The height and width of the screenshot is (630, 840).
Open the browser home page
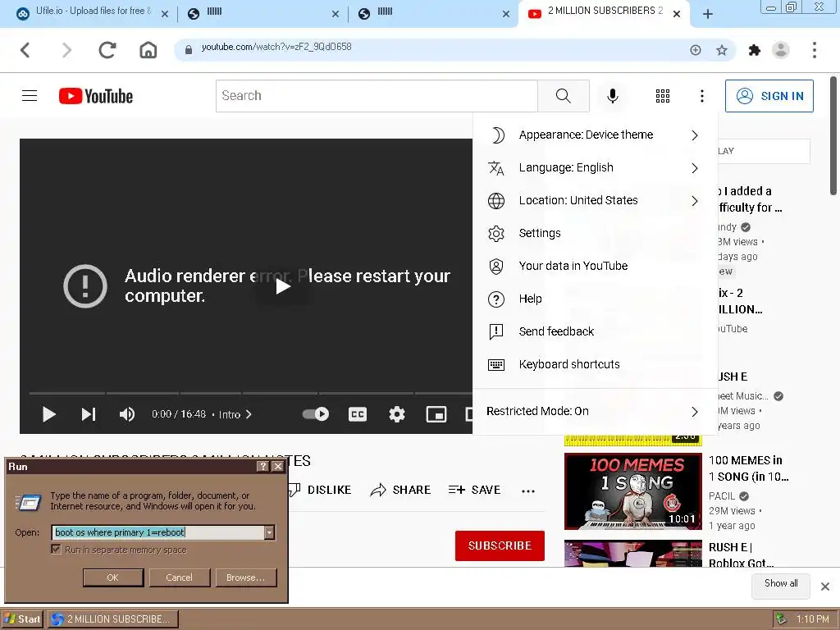tap(148, 50)
